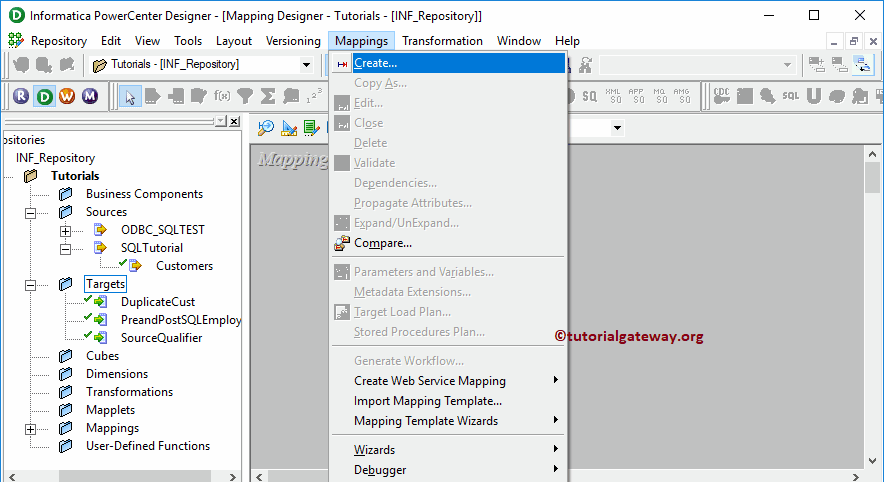This screenshot has width=884, height=482.
Task: Open the Debugger submenu
Action: coord(449,470)
